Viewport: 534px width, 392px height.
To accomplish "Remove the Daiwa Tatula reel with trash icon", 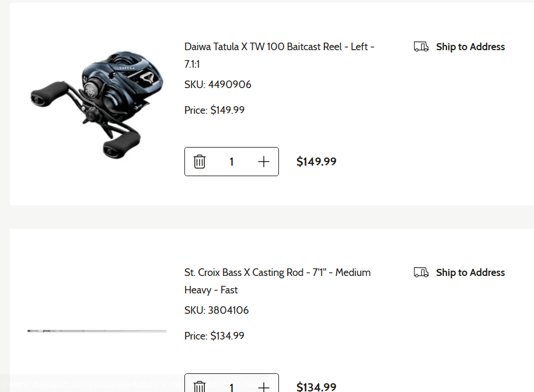I will click(x=200, y=162).
